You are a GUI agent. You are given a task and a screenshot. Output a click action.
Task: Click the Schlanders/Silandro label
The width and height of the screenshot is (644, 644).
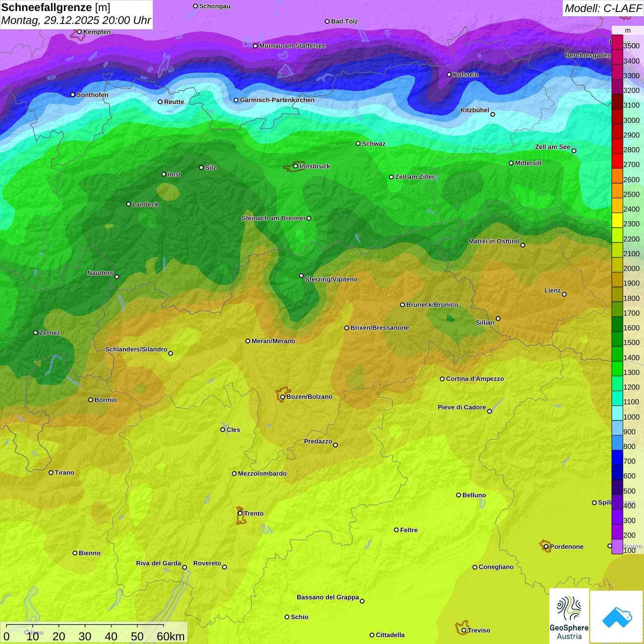coord(136,349)
